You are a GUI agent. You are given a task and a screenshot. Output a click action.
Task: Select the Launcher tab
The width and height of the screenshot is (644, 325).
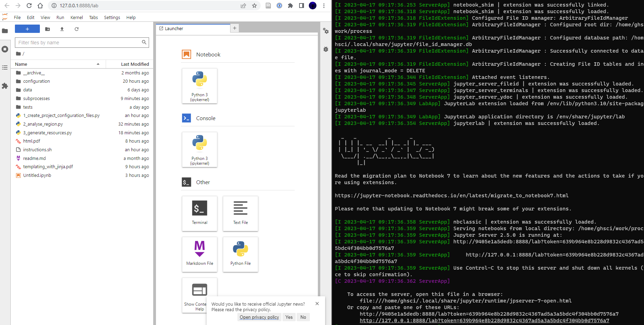193,28
